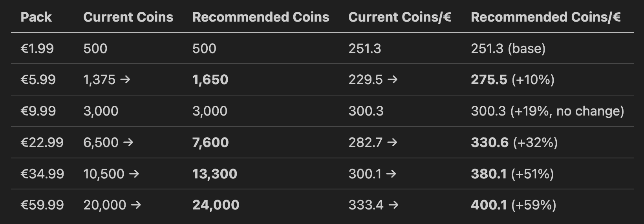Click the bold 1,650 recommended coins value
Image resolution: width=644 pixels, height=224 pixels.
tap(210, 80)
